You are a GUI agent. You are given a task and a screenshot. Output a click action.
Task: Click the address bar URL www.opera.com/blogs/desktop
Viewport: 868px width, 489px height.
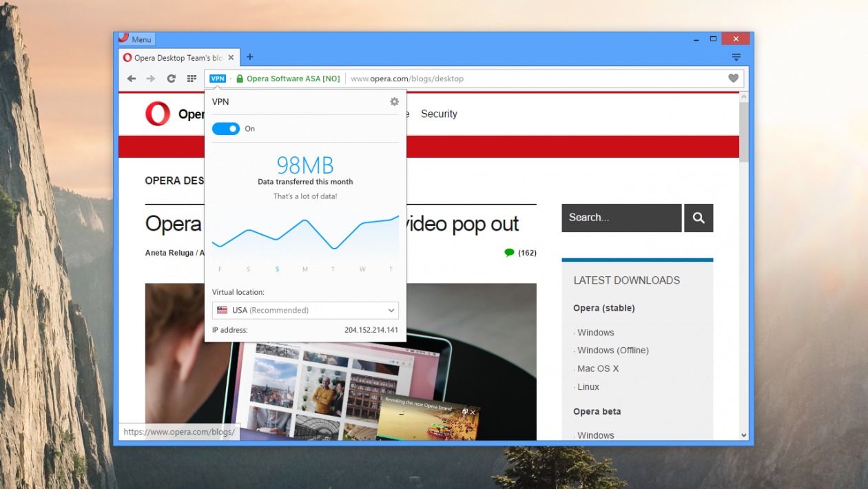pyautogui.click(x=407, y=79)
